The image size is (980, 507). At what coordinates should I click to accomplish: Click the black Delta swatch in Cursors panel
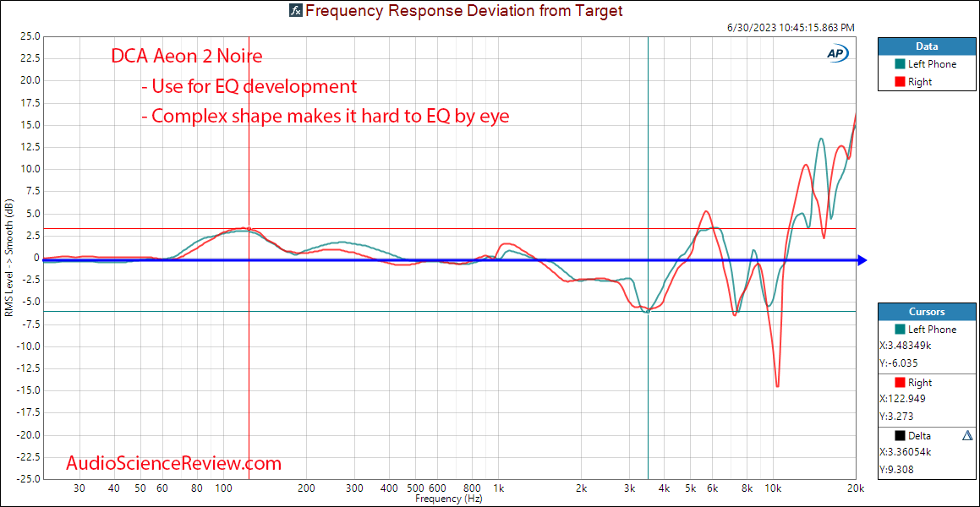900,435
